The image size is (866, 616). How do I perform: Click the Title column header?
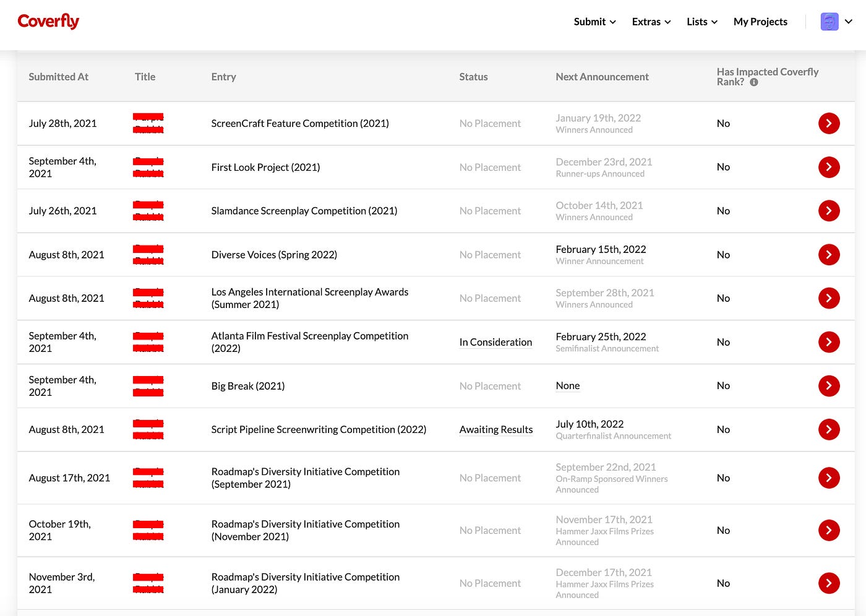coord(145,77)
